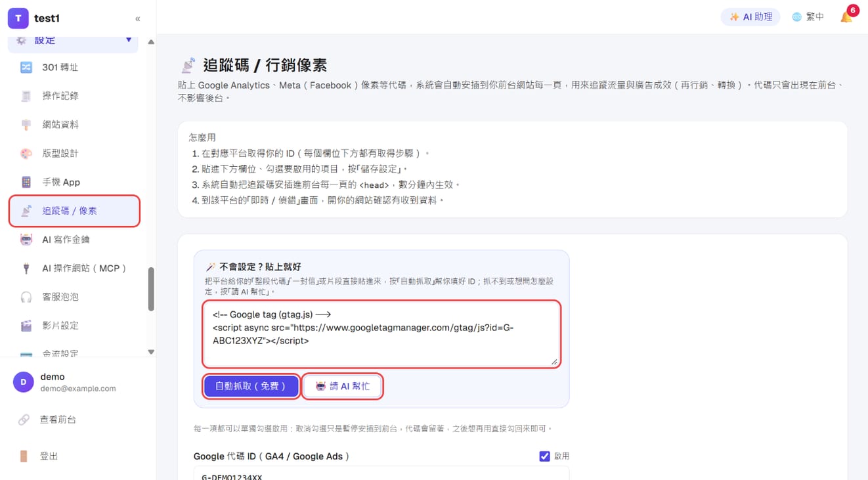
Task: Click into the pasted code textarea
Action: (x=381, y=334)
